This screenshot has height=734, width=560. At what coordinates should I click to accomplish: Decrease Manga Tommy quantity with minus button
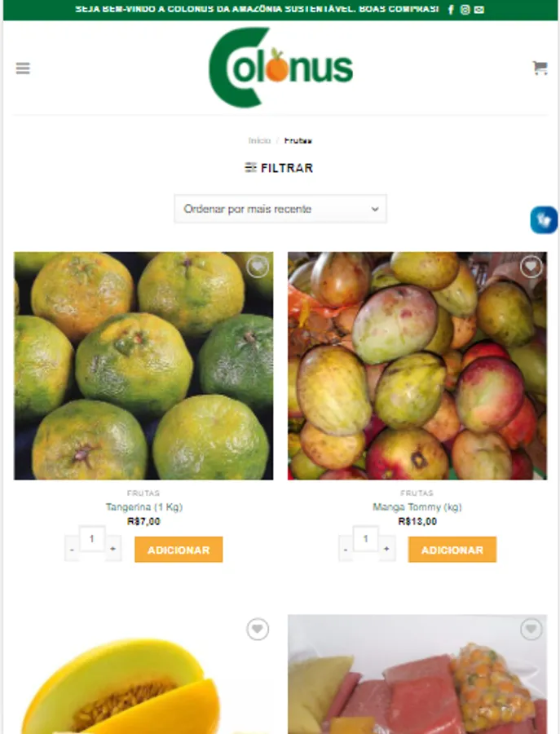click(x=346, y=549)
